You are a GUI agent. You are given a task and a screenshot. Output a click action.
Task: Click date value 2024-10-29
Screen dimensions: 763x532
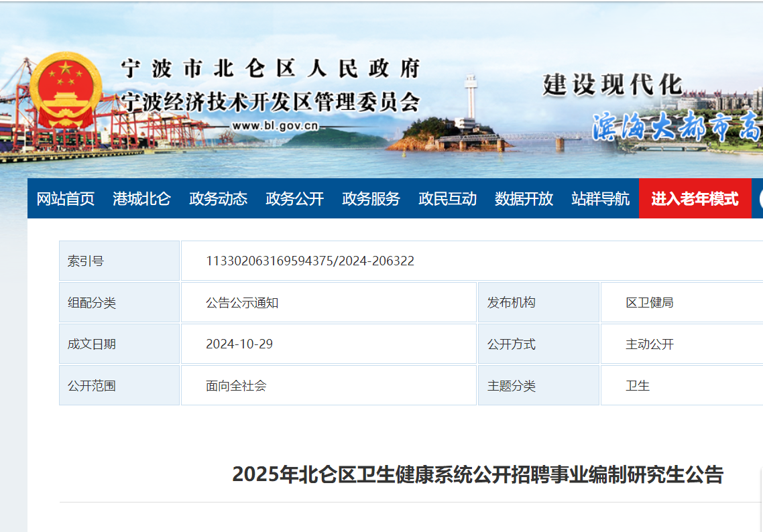coord(239,344)
